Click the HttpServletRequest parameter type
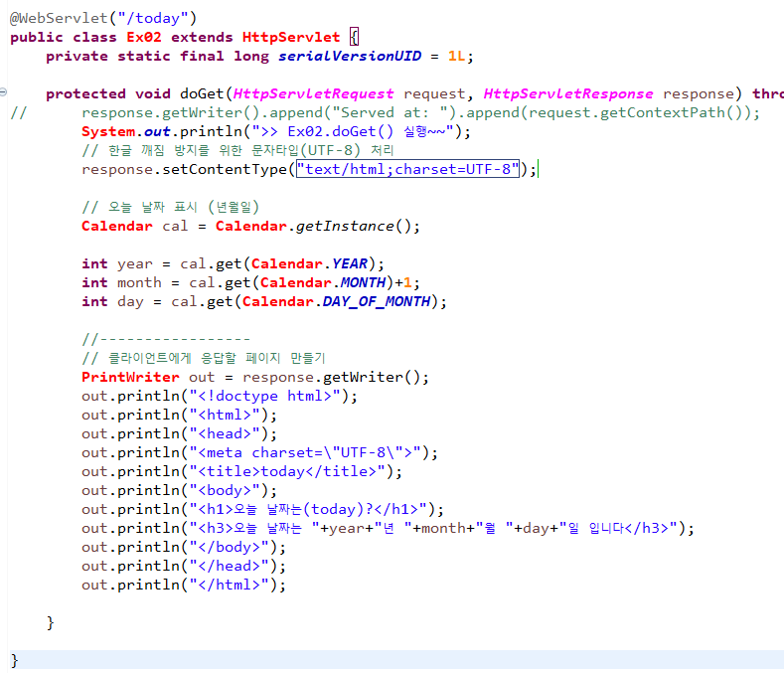The image size is (784, 673). pyautogui.click(x=313, y=93)
